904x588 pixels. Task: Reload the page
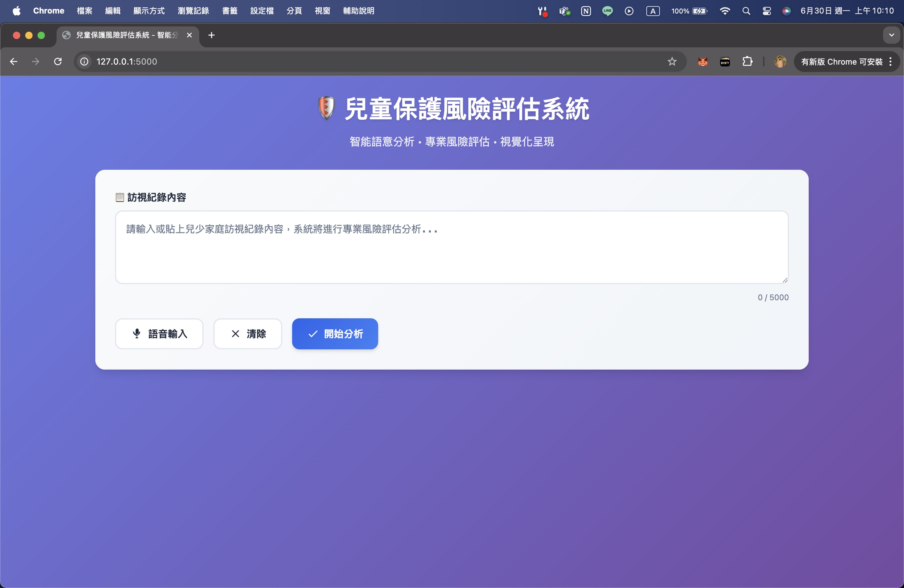pos(58,62)
